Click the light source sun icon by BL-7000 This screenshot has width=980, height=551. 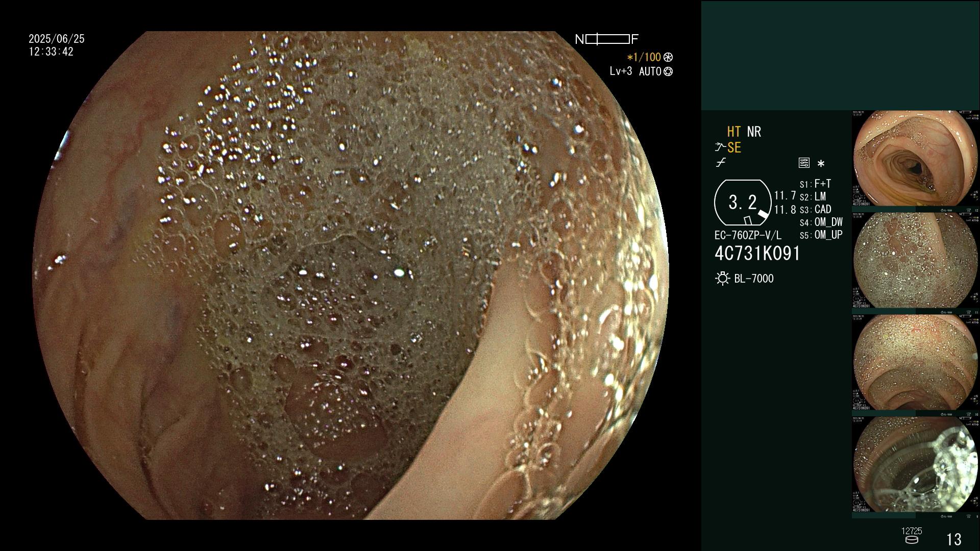(x=722, y=279)
